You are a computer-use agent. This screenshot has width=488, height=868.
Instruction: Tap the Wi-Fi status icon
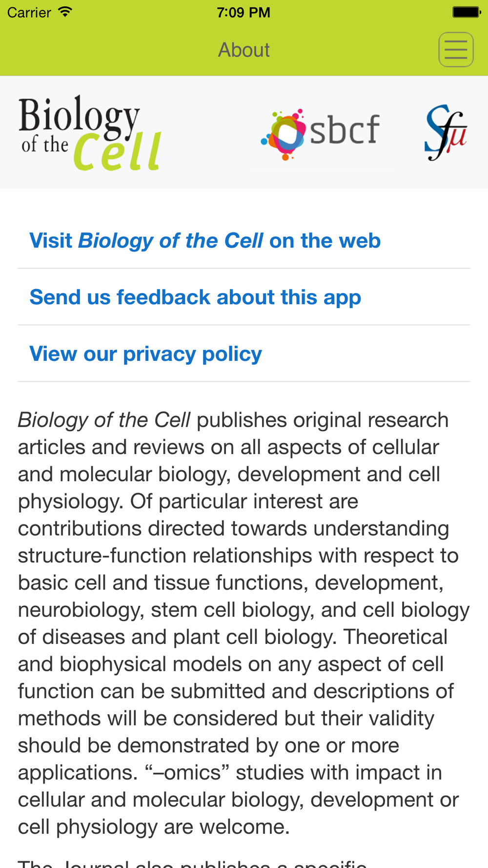(x=65, y=12)
